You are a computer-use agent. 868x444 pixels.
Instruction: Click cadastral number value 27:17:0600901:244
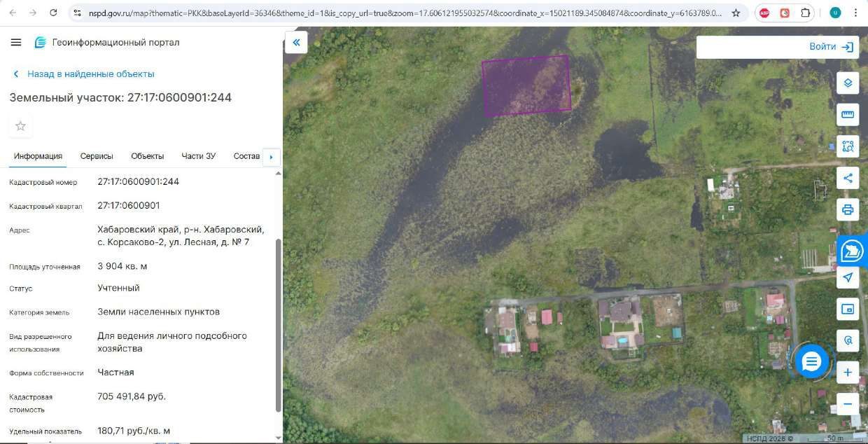click(139, 181)
